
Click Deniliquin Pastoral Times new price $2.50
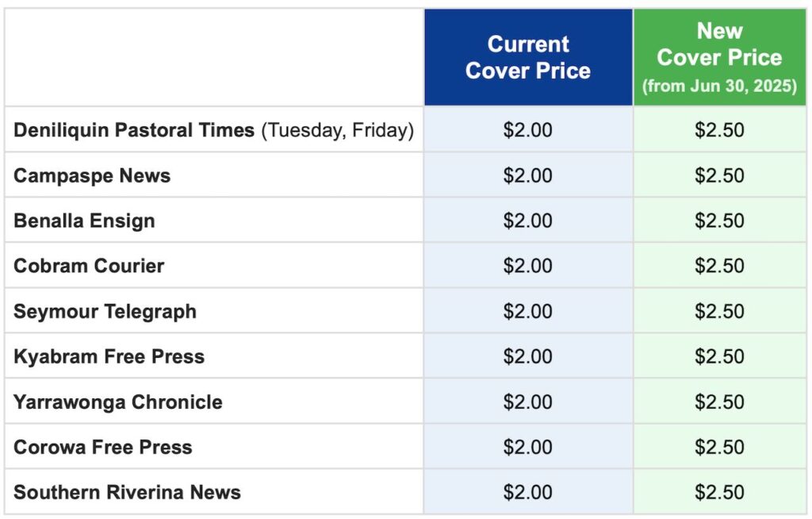719,130
